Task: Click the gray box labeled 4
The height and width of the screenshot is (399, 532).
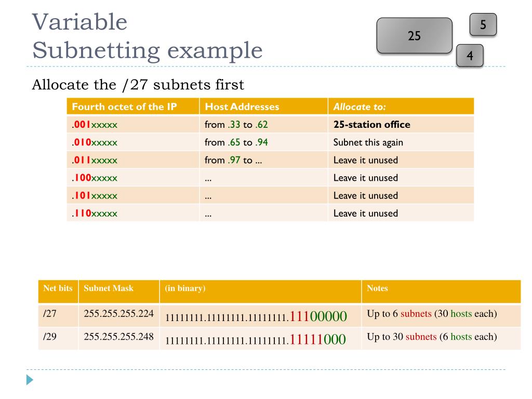Action: (x=470, y=55)
